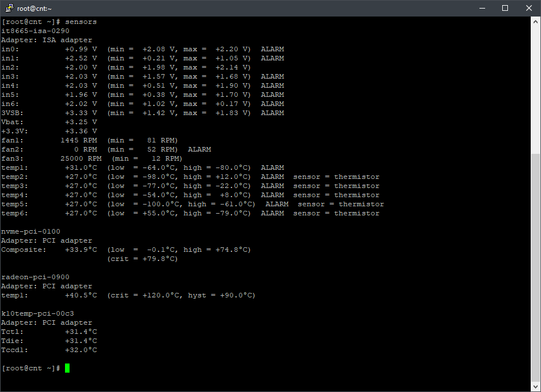541x392 pixels.
Task: Click the in4 max value "+1.90 V"
Action: 231,86
